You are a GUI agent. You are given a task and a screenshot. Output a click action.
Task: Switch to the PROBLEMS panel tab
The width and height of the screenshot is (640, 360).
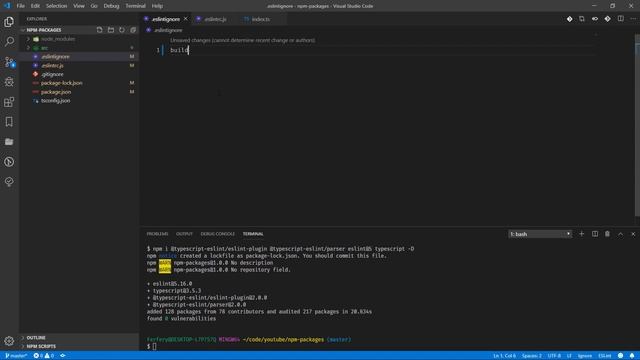click(157, 234)
